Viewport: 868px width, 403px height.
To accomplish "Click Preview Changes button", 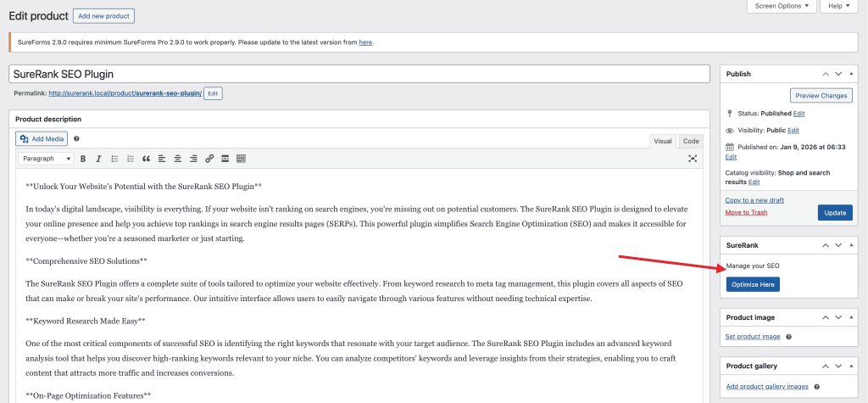I will coord(821,95).
